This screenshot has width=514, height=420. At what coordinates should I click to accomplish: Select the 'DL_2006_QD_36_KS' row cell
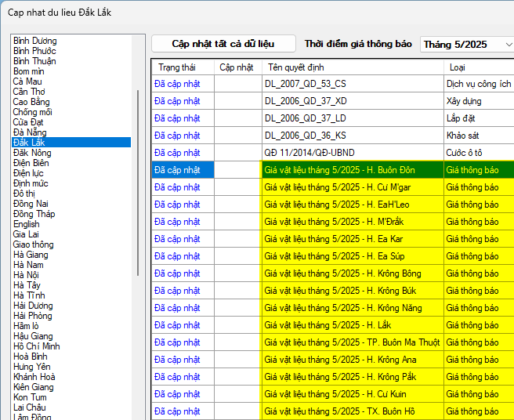coord(353,136)
